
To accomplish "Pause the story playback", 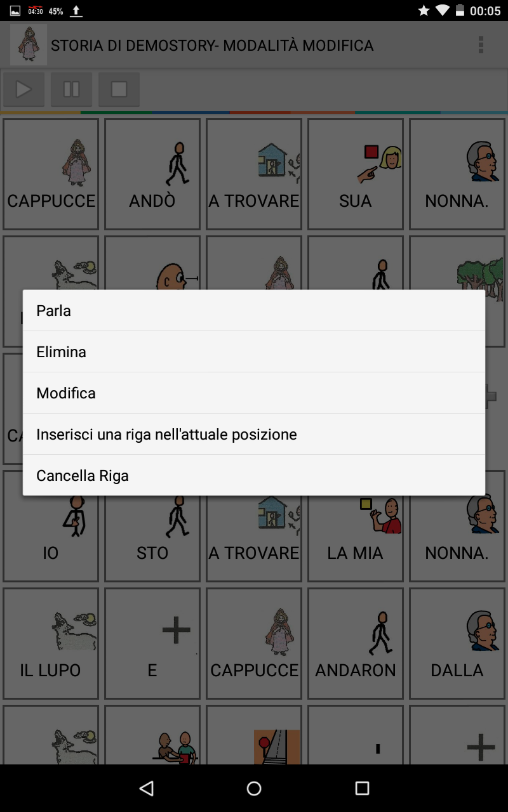I will [x=71, y=89].
